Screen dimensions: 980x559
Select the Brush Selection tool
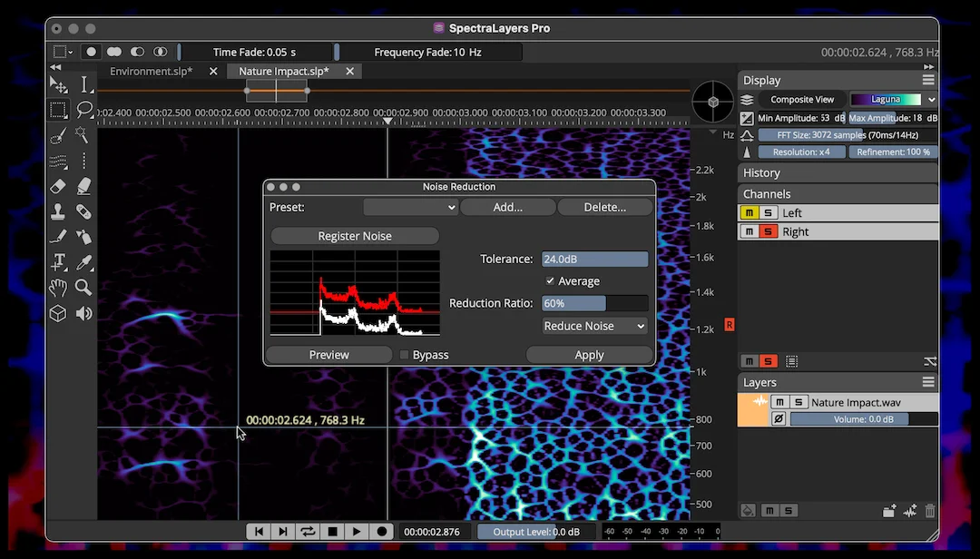[58, 136]
